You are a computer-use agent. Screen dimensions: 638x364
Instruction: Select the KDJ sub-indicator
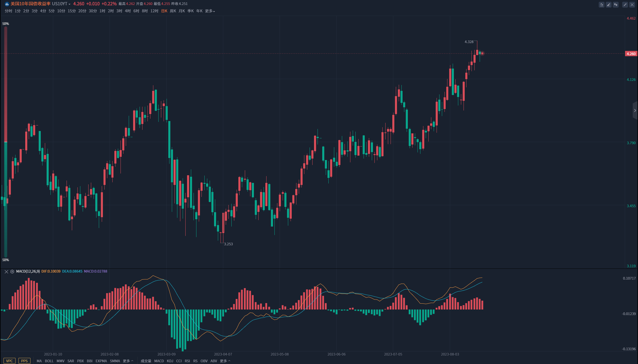tap(170, 361)
